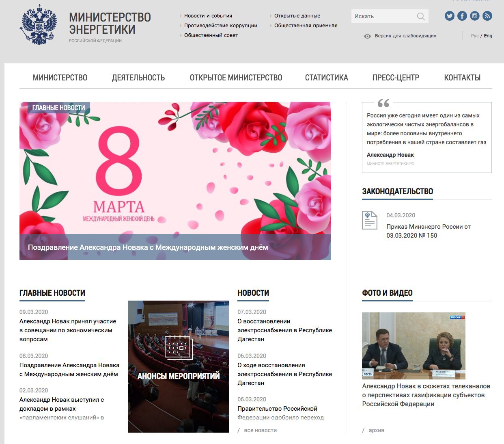Open news Александр Новак выступил с докладом
The width and height of the screenshot is (504, 444).
(x=62, y=408)
